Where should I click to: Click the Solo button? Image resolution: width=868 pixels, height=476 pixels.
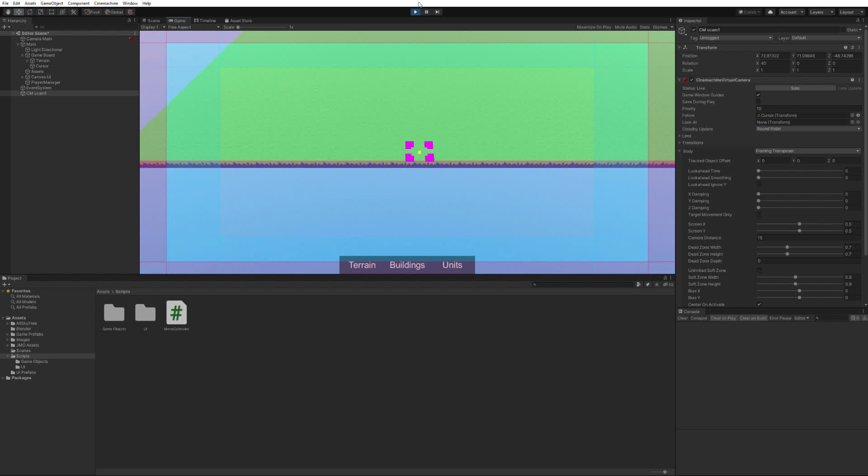[x=795, y=88]
